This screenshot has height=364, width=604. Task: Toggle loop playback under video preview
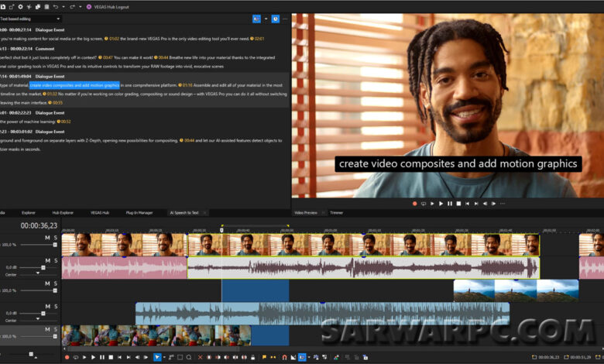[424, 204]
